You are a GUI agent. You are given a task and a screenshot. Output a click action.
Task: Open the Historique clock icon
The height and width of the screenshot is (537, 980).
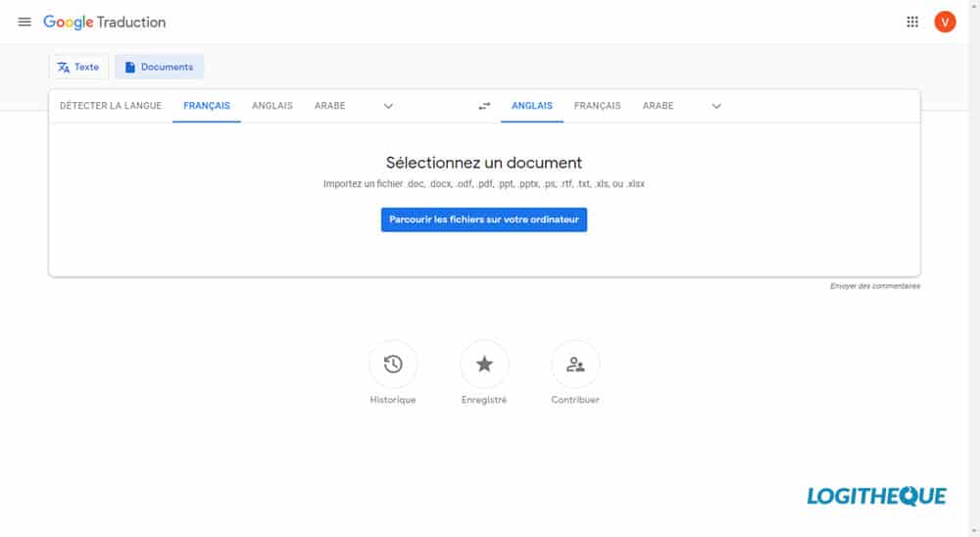coord(393,364)
